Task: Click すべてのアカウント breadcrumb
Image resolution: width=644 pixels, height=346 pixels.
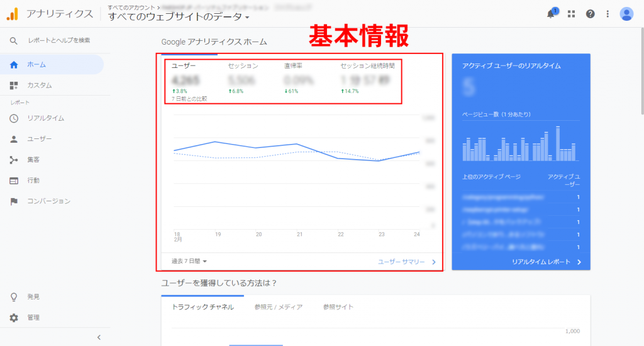Action: (131, 8)
